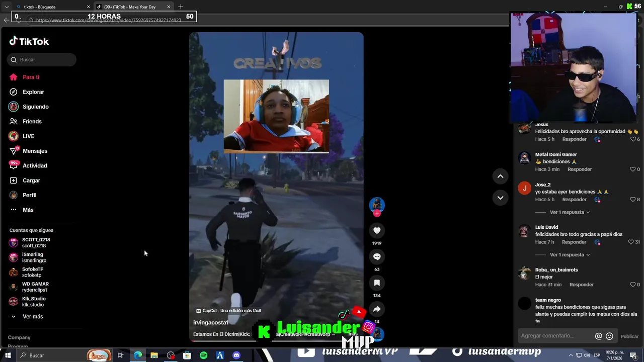Reply to Jesus's comment with Responder
The height and width of the screenshot is (362, 644).
click(574, 139)
